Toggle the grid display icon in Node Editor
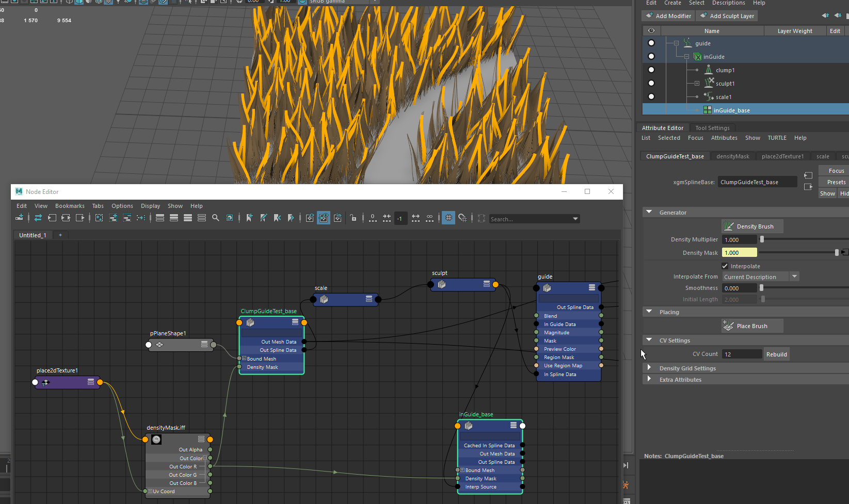Screen dimensions: 849x504 pyautogui.click(x=448, y=218)
